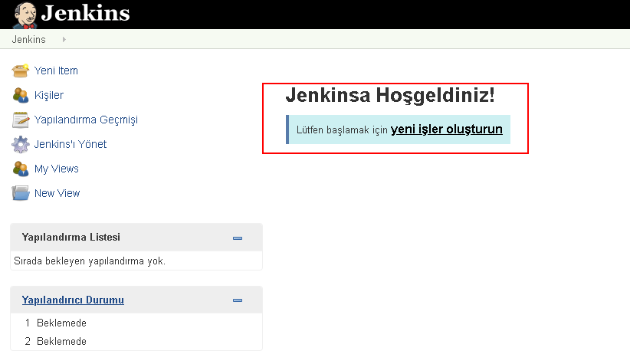The width and height of the screenshot is (630, 364).
Task: Open the Jenkins'ı Yönet link
Action: [x=71, y=144]
